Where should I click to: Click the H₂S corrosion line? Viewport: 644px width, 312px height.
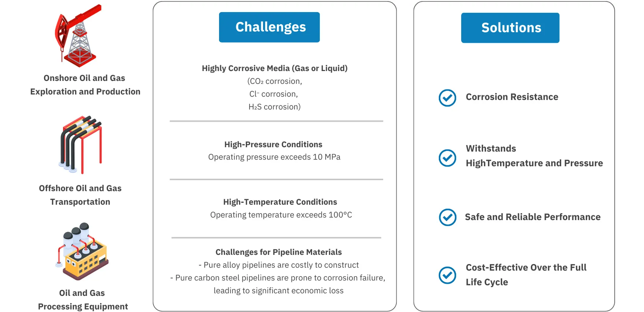click(x=274, y=107)
